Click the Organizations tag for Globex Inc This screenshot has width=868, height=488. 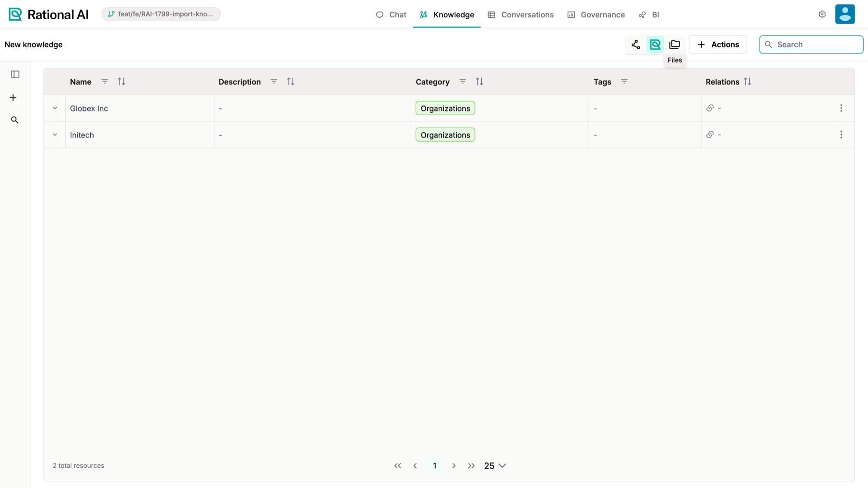(445, 108)
